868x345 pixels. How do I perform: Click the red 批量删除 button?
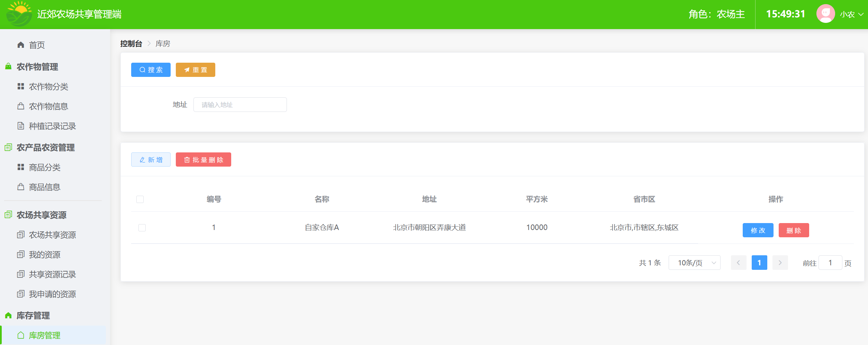point(203,160)
